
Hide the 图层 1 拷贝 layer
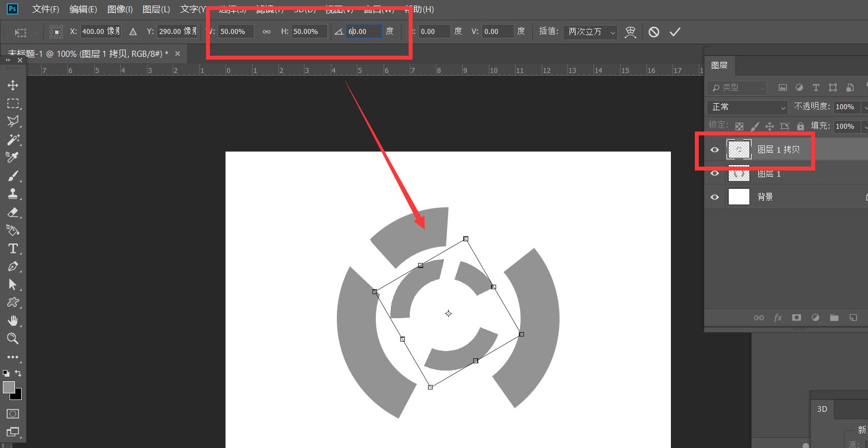[x=715, y=149]
